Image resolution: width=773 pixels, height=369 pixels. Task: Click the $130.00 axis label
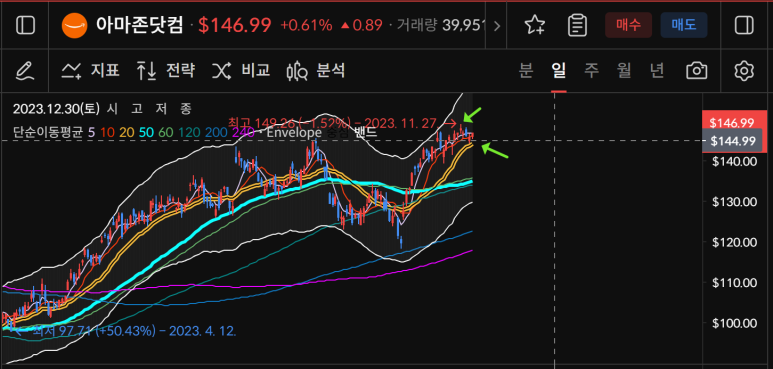[x=735, y=201]
